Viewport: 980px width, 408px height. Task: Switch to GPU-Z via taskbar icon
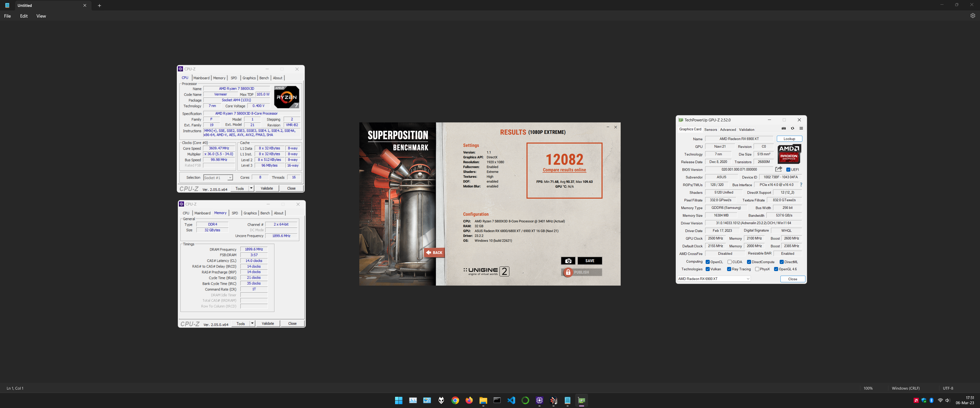coord(582,400)
